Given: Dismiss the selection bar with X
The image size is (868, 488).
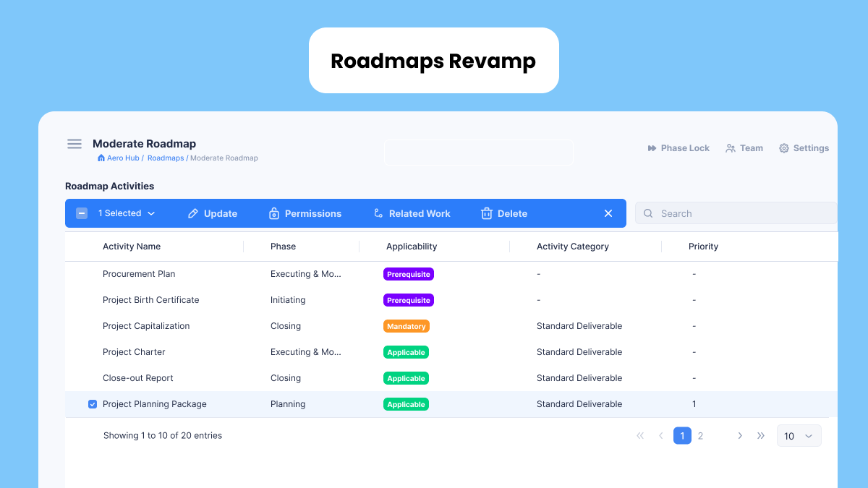Looking at the screenshot, I should (608, 213).
